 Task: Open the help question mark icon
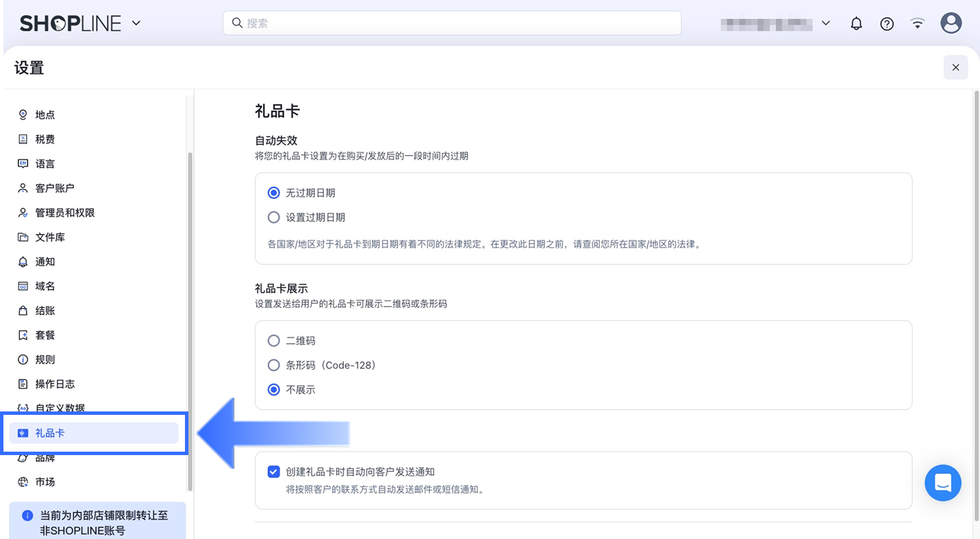pos(887,24)
